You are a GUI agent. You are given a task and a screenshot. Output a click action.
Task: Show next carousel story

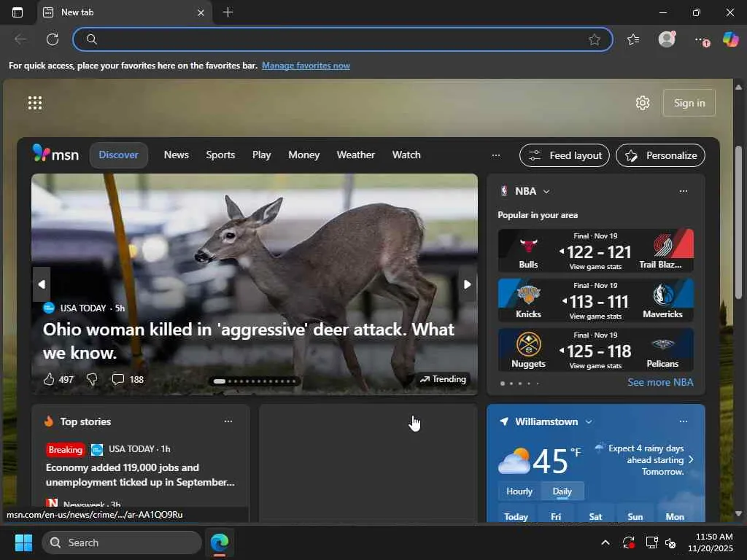(x=468, y=284)
